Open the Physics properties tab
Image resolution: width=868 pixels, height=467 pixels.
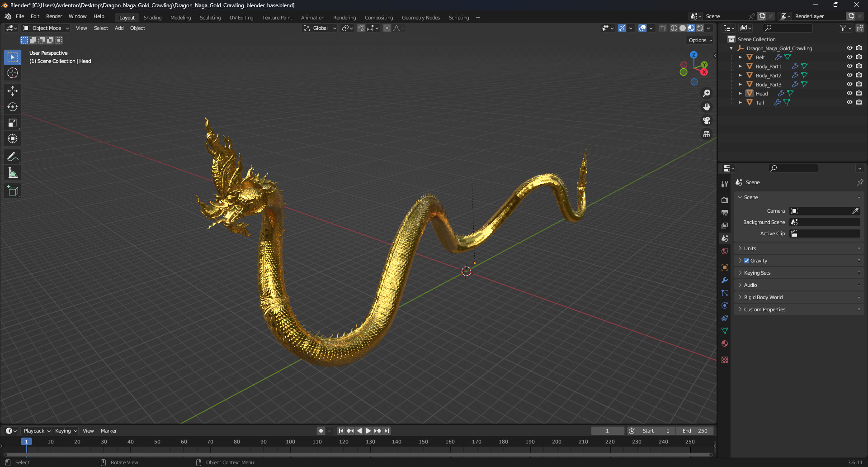point(725,305)
